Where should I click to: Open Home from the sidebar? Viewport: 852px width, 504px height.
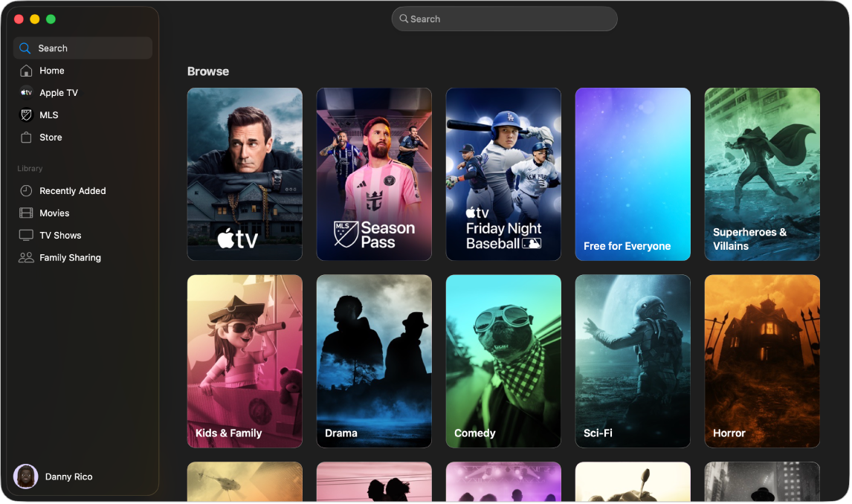click(x=26, y=70)
